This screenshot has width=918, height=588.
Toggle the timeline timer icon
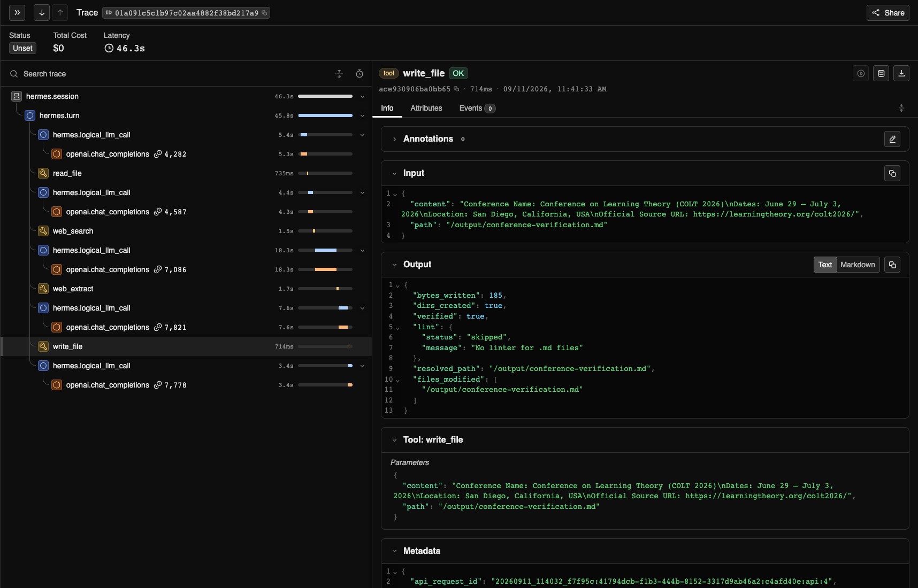tap(359, 74)
